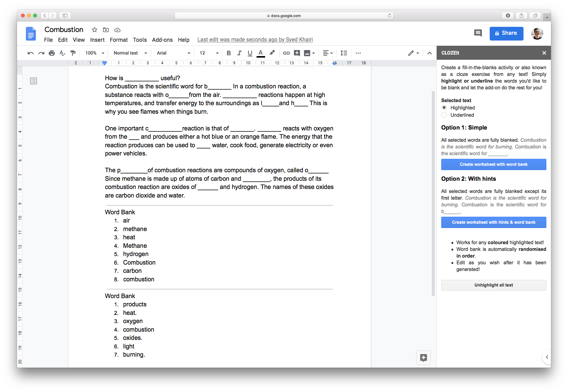Open the Insert menu
Screen dimensions: 568x392
(x=97, y=40)
